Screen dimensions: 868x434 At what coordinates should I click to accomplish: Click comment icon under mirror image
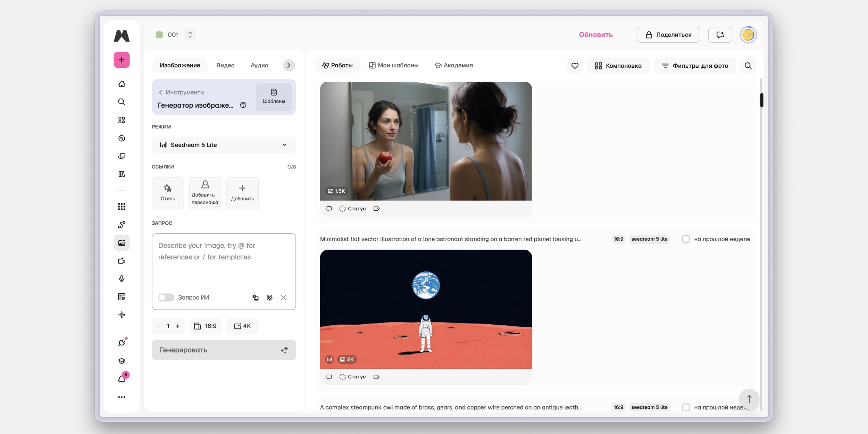329,209
